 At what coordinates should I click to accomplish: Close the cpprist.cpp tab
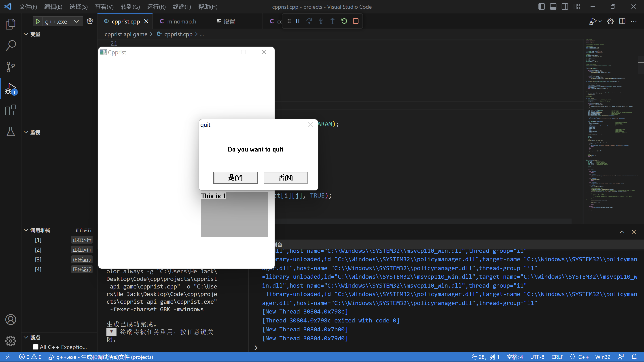146,21
